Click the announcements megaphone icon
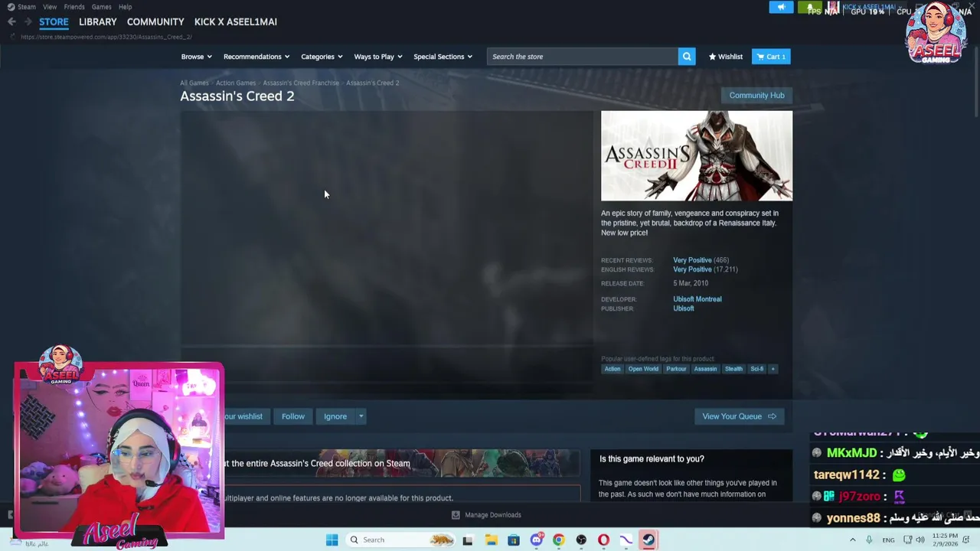980x551 pixels. 781,8
